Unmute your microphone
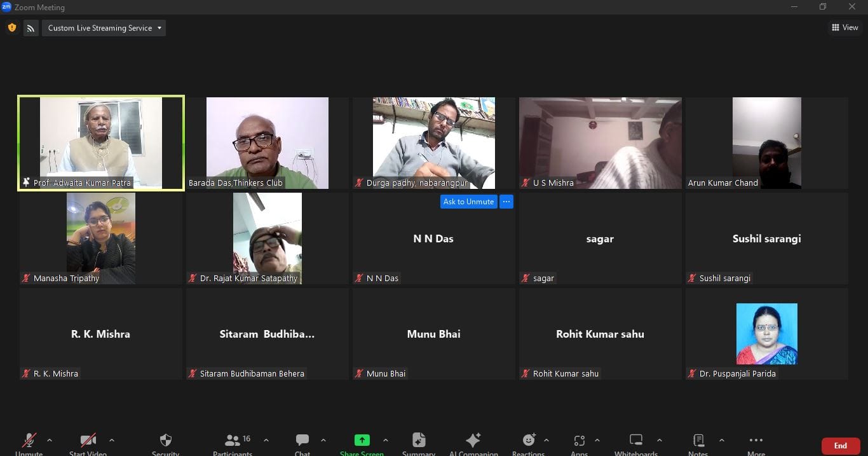 pos(29,441)
